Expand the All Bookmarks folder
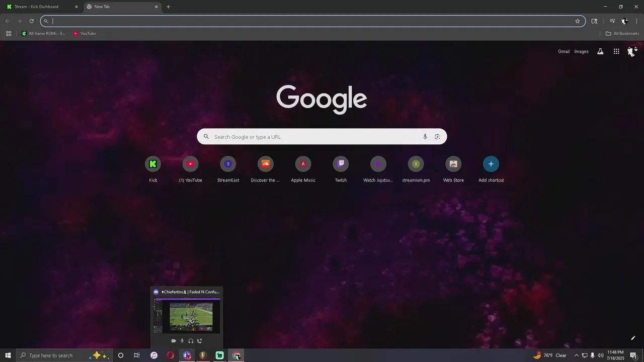The width and height of the screenshot is (644, 362). click(622, 34)
